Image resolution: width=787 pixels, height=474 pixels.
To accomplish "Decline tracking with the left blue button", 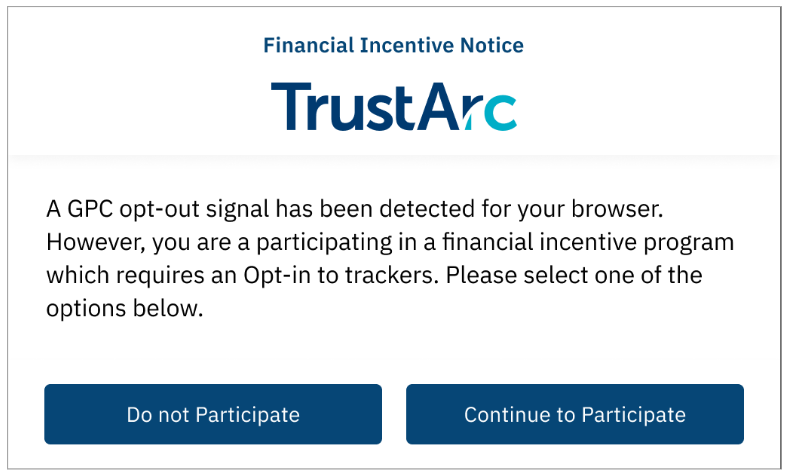I will click(213, 414).
